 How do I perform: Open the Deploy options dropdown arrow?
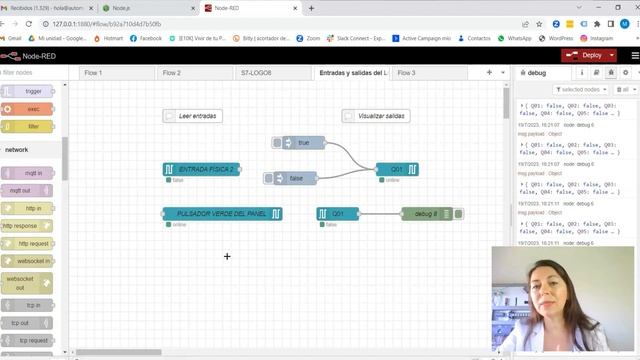pos(612,56)
